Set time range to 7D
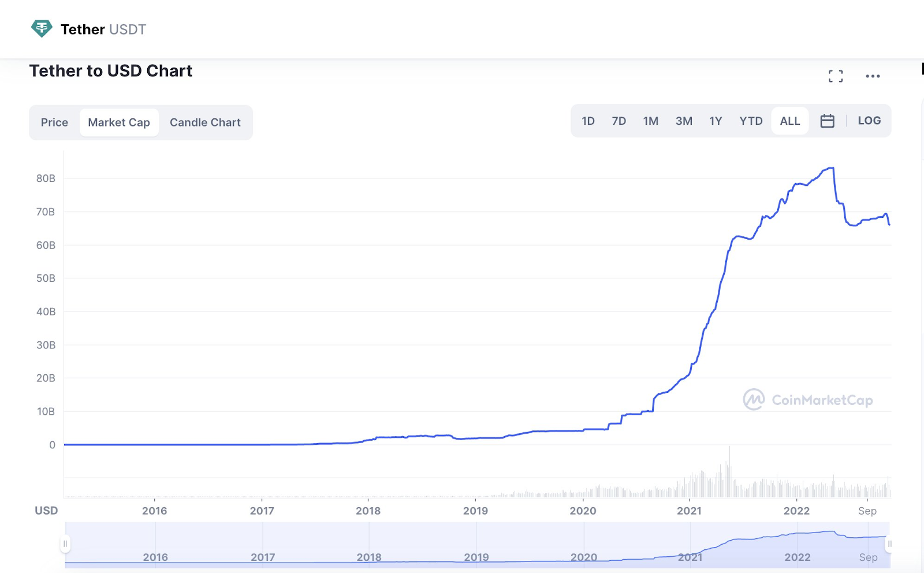 619,121
